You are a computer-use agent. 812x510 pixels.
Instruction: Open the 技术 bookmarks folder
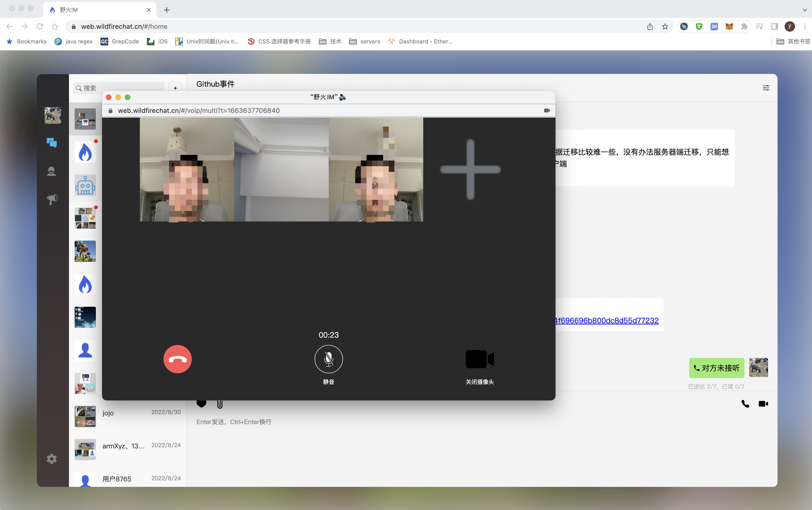click(x=330, y=42)
